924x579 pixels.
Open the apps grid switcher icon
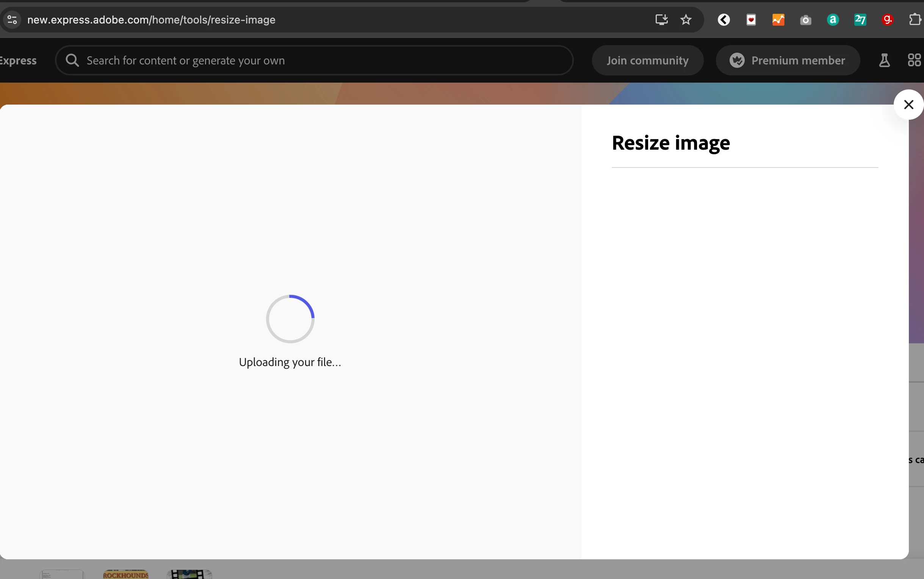[915, 61]
